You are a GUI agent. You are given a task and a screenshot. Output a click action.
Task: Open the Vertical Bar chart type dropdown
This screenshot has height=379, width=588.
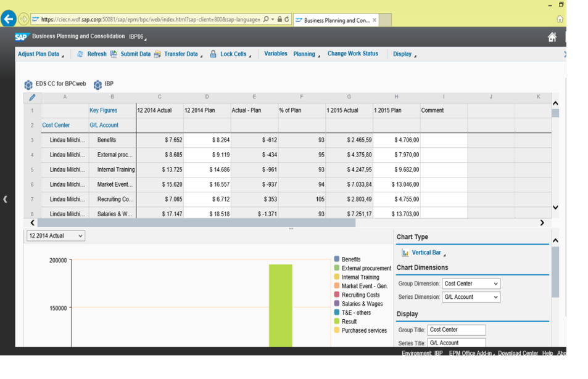[x=429, y=253]
